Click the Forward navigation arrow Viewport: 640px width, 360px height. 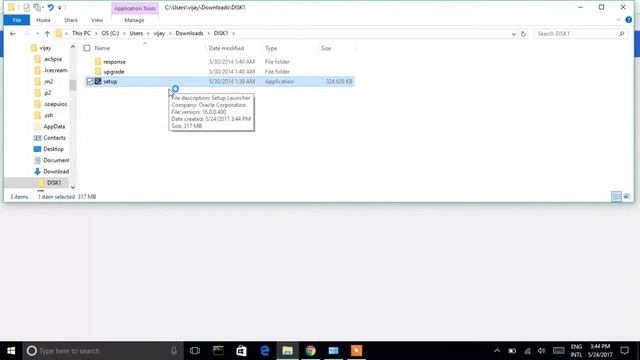point(27,33)
